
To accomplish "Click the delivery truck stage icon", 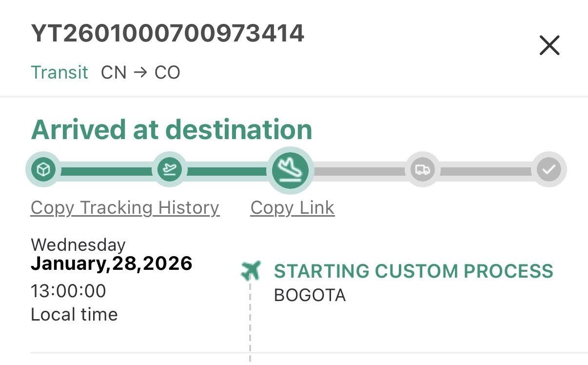I will tap(422, 170).
